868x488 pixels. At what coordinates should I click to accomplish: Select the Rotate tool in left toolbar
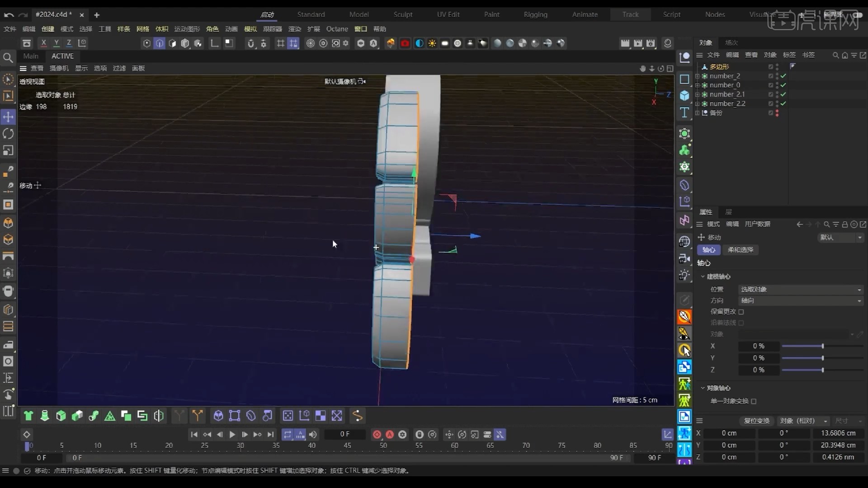tap(8, 134)
